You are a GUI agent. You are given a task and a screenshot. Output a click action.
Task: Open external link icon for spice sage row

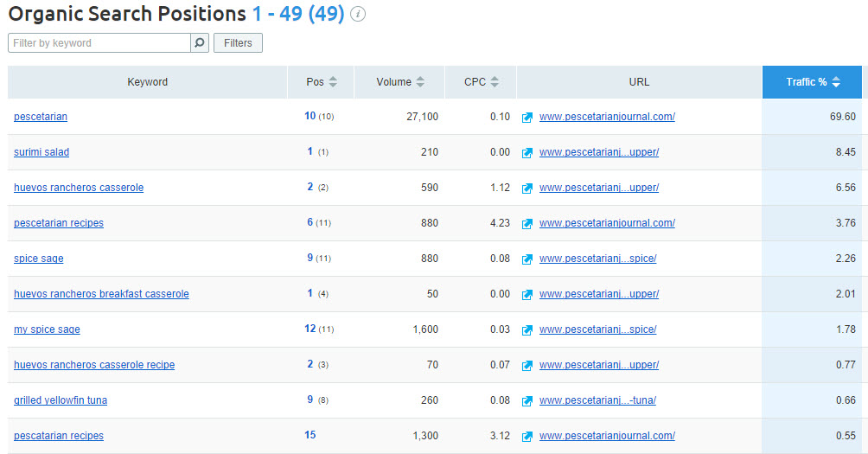[527, 259]
